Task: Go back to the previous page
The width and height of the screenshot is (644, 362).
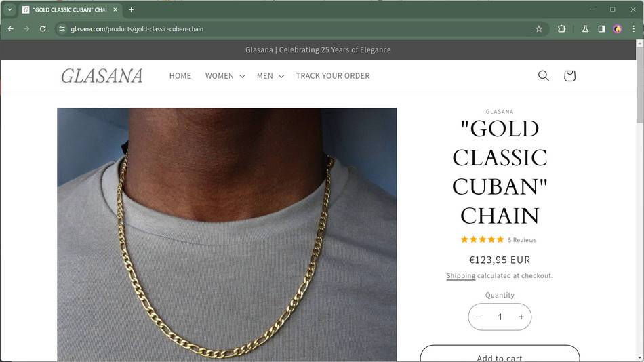Action: [x=10, y=29]
